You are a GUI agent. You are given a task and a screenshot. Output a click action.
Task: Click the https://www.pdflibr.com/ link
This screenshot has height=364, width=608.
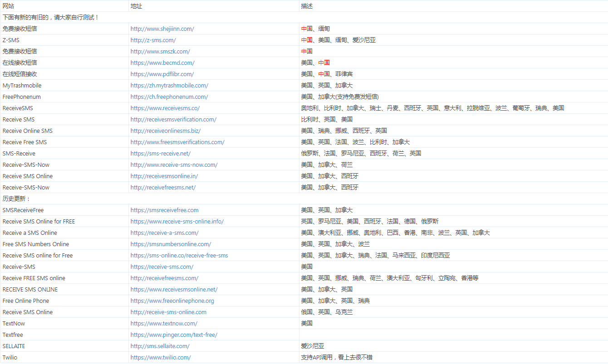click(162, 74)
